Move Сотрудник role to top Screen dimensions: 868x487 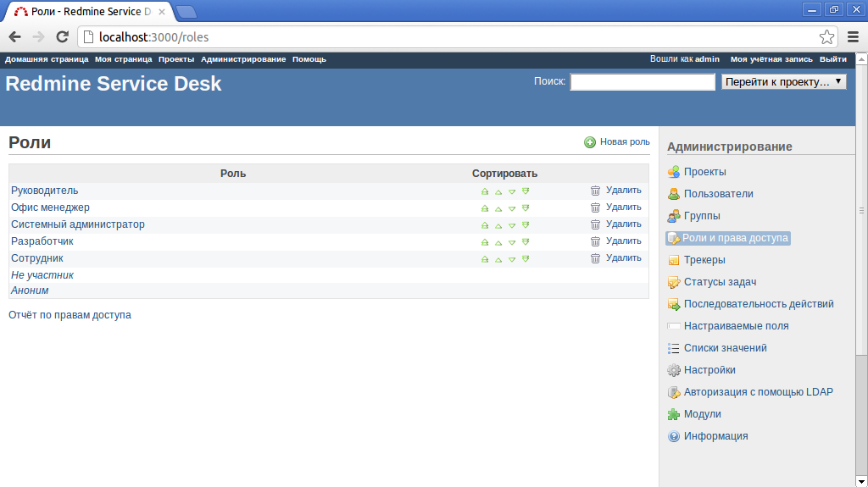(x=485, y=259)
